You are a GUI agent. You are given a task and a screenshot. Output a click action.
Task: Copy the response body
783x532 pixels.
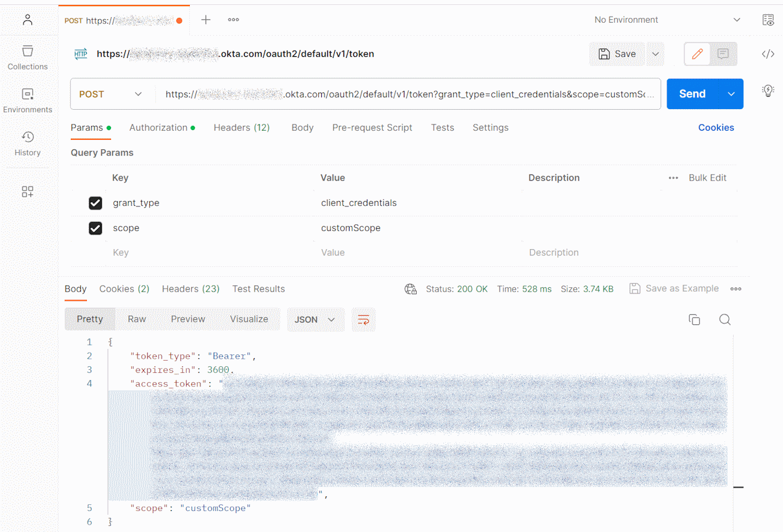pyautogui.click(x=694, y=319)
